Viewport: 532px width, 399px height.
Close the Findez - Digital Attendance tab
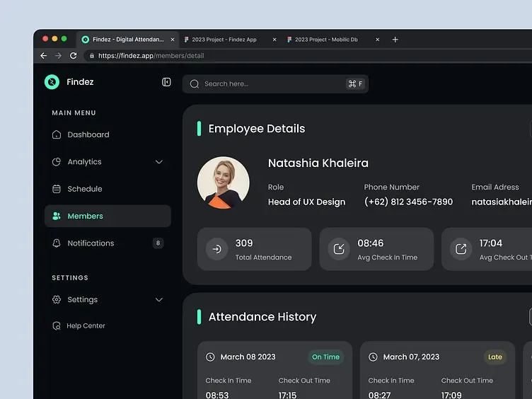pyautogui.click(x=173, y=40)
